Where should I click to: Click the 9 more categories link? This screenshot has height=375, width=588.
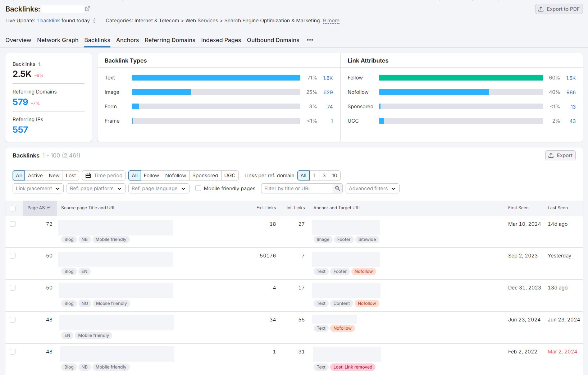click(x=331, y=21)
